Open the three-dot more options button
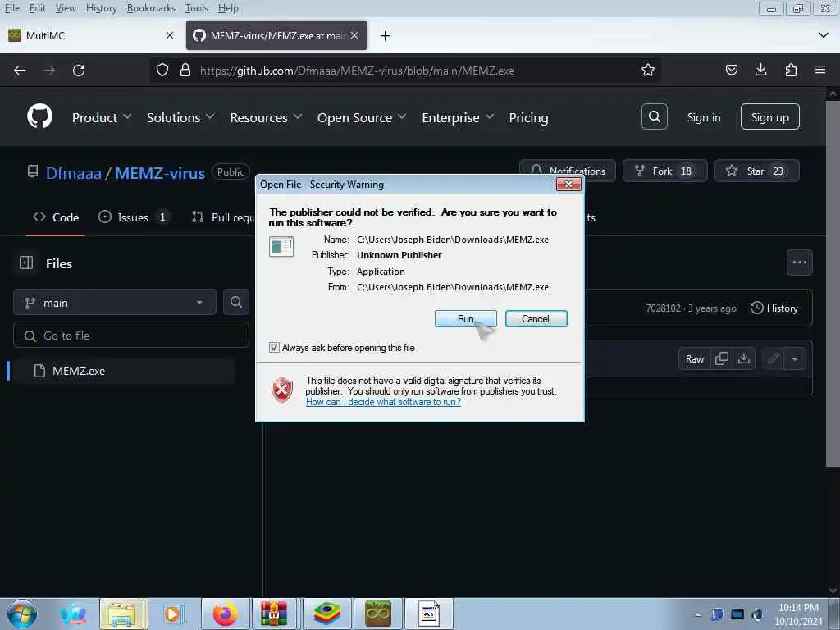 tap(799, 262)
